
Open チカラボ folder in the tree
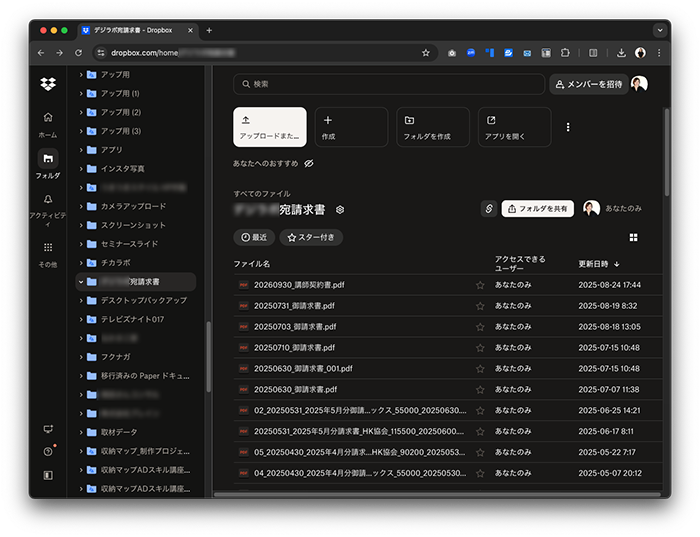[x=115, y=263]
